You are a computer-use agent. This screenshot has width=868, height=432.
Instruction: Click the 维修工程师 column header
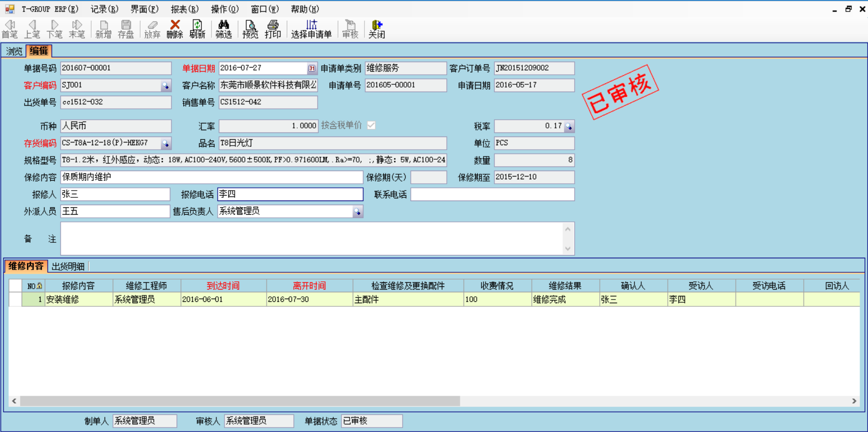pyautogui.click(x=147, y=286)
